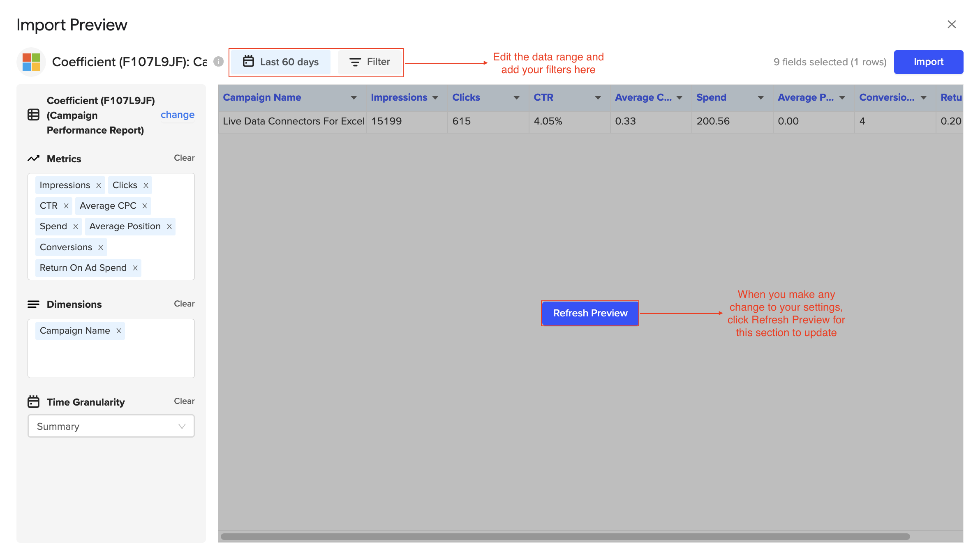Click the Microsoft logo icon
This screenshot has width=980, height=558.
(31, 62)
